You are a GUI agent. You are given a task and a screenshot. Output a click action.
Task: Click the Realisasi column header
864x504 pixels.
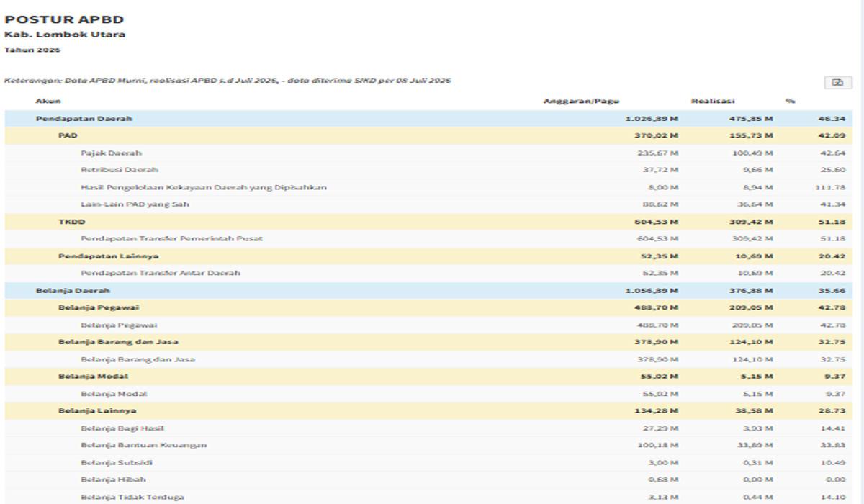pyautogui.click(x=713, y=102)
